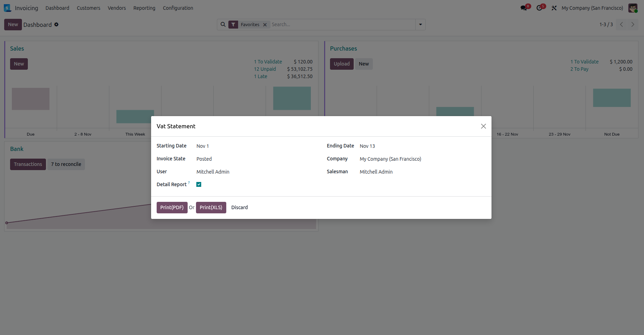This screenshot has width=644, height=335.
Task: Open the Reporting menu
Action: coord(144,8)
